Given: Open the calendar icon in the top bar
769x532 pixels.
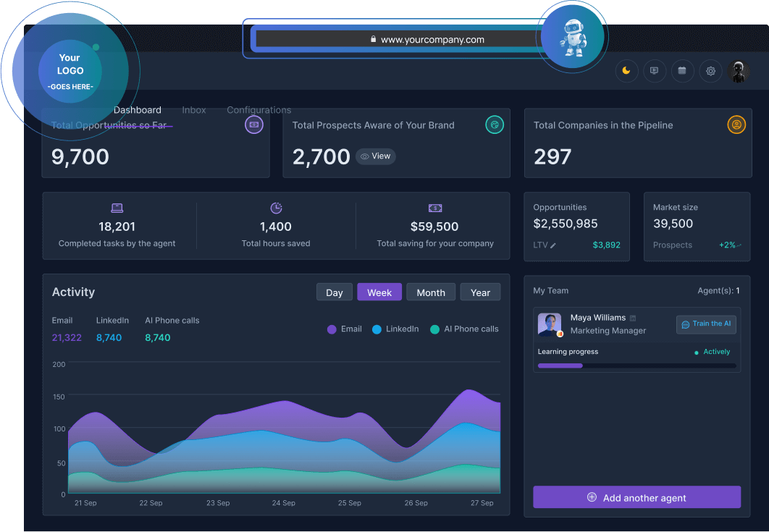Looking at the screenshot, I should (x=682, y=71).
